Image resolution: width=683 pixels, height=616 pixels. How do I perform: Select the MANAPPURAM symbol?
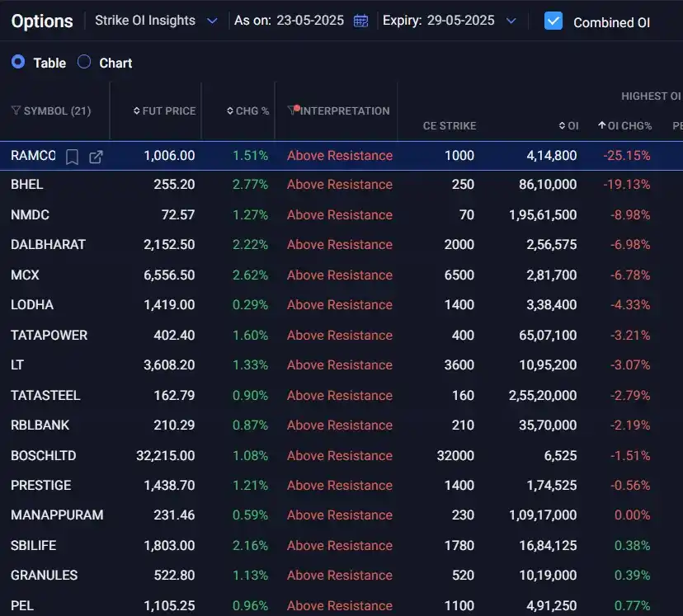pos(57,515)
